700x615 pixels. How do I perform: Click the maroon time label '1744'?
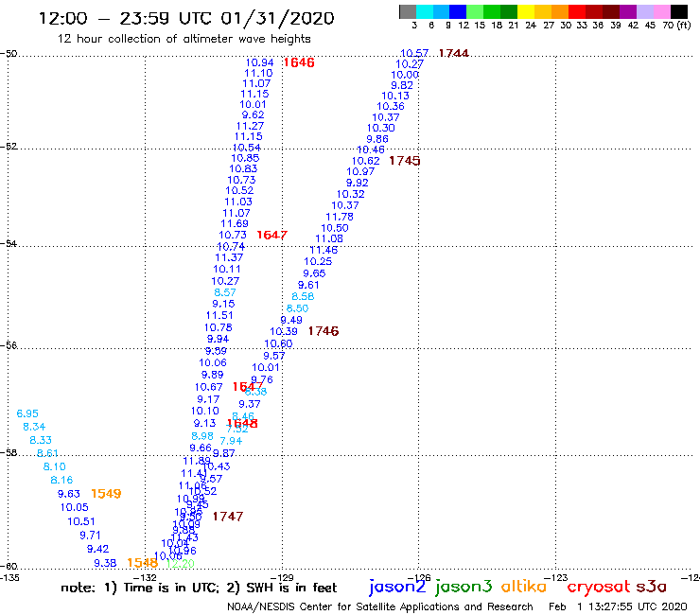pos(453,53)
